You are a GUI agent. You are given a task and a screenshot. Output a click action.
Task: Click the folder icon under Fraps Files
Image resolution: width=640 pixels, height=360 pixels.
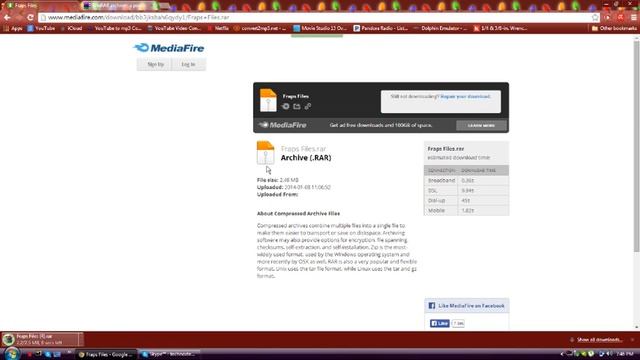297,106
